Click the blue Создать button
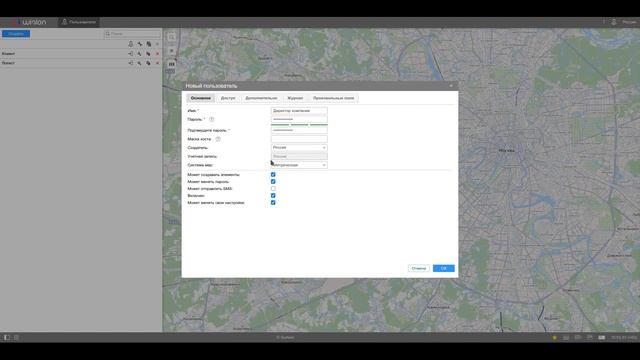The width and height of the screenshot is (640, 360). (16, 33)
